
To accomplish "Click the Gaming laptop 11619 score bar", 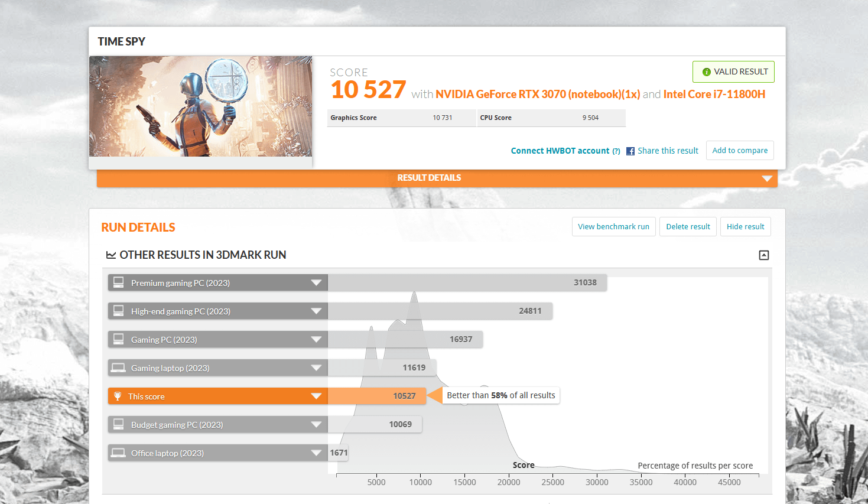I will pyautogui.click(x=382, y=368).
